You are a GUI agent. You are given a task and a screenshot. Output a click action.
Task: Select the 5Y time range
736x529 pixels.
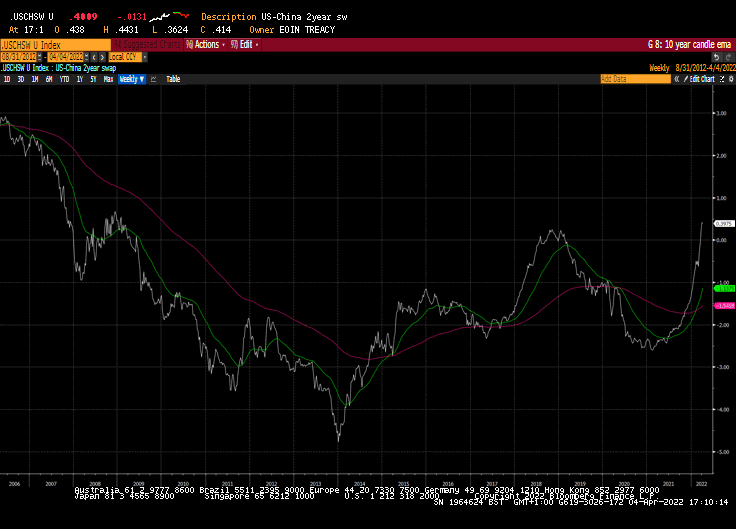tap(93, 78)
